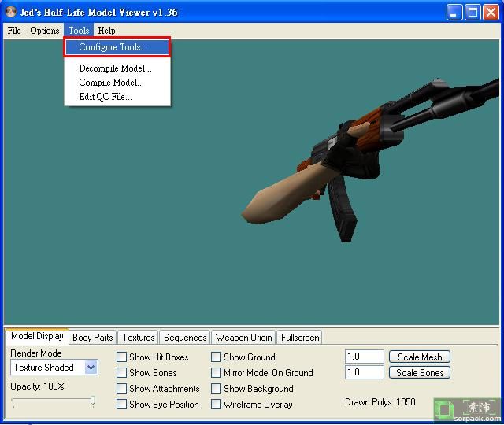Open the Options menu

44,31
